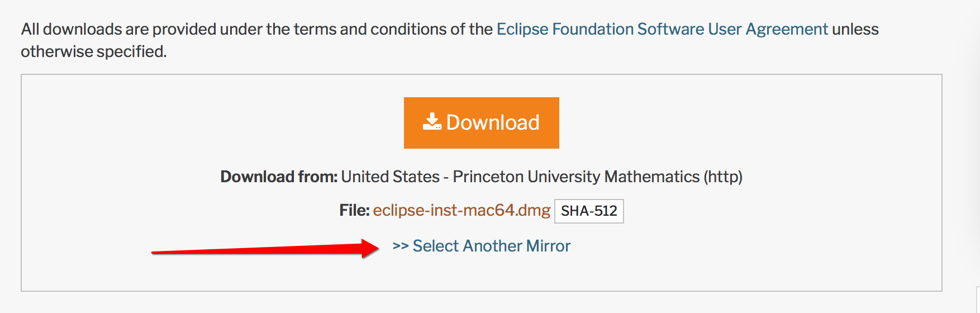Click the eclipse-inst-mac64.dmg file link
The image size is (980, 313).
pyautogui.click(x=462, y=211)
